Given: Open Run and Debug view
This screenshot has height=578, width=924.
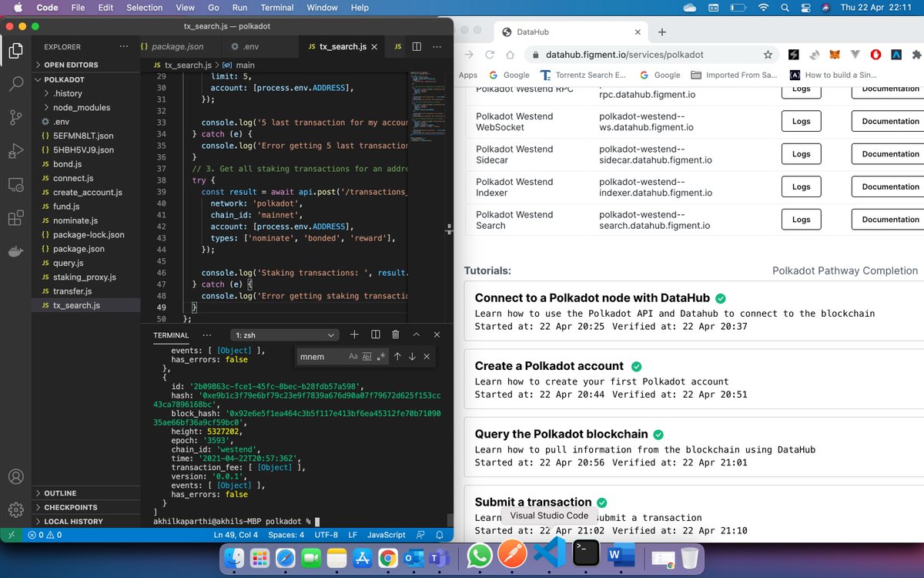Looking at the screenshot, I should (x=15, y=152).
